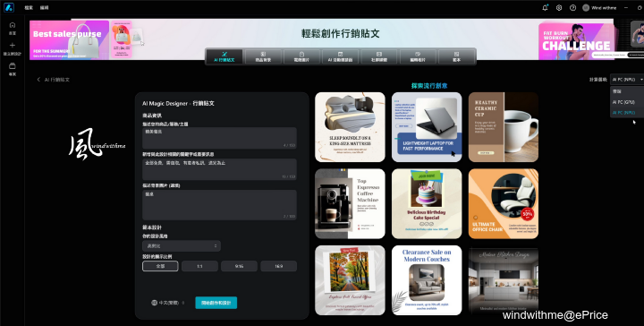Select the 1:1 aspect ratio option
The image size is (644, 326).
(199, 266)
